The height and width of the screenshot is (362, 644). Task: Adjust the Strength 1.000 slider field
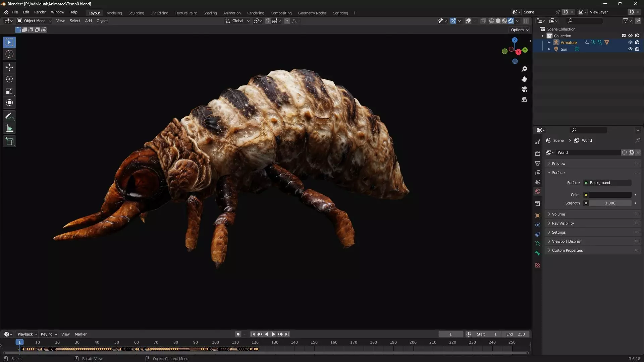610,203
